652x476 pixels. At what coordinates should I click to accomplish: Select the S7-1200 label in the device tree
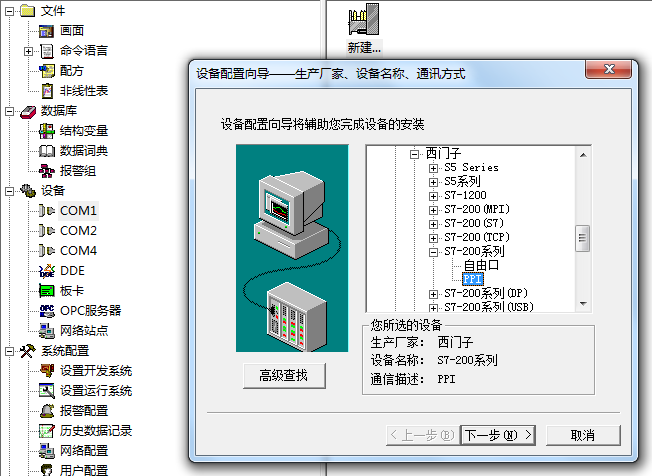[465, 195]
